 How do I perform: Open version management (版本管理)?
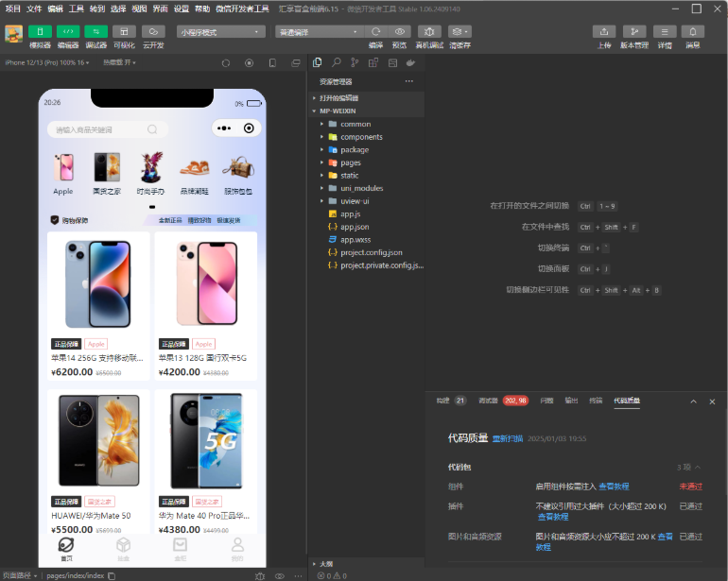(x=634, y=31)
